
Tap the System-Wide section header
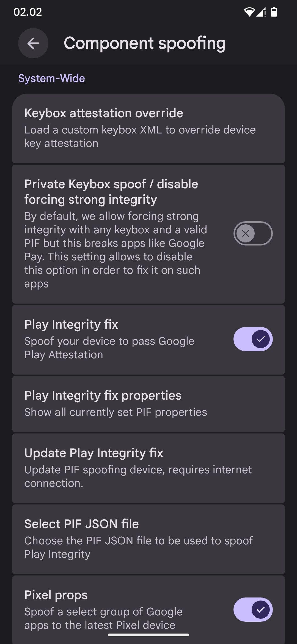(52, 78)
